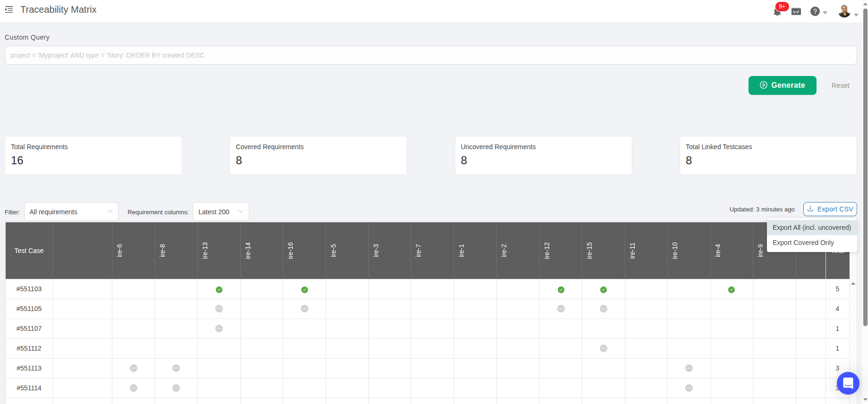Image resolution: width=868 pixels, height=404 pixels.
Task: Open test case #551113
Action: point(29,368)
